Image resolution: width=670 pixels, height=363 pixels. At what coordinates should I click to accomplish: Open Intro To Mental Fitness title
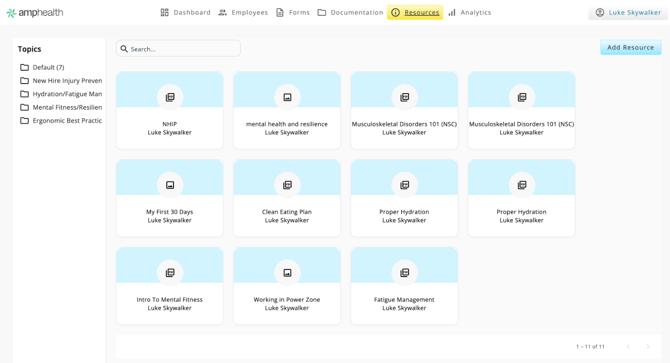tap(170, 299)
